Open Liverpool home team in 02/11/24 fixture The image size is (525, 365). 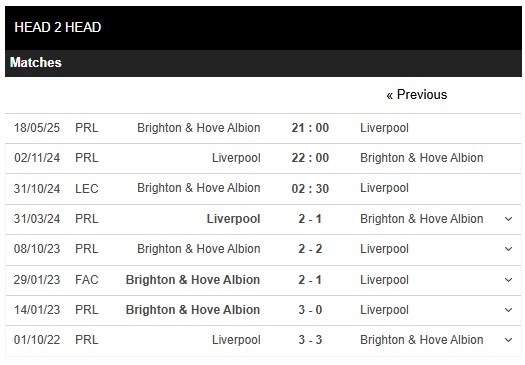236,158
